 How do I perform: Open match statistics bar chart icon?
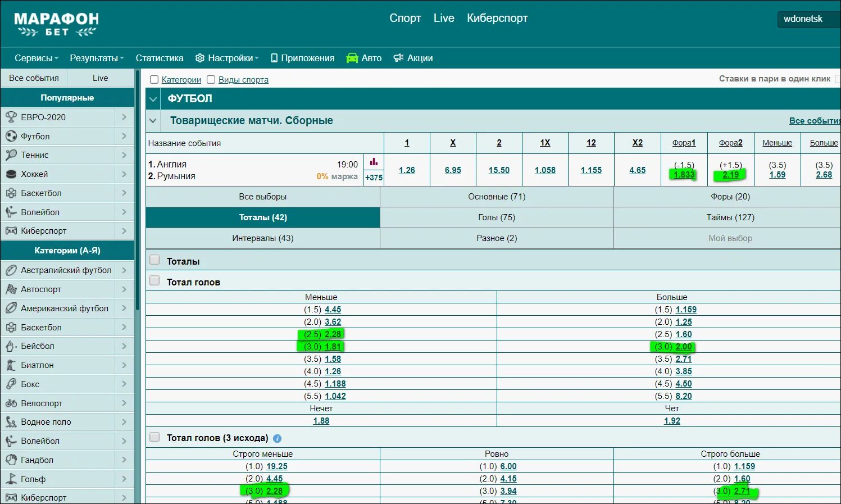(374, 162)
